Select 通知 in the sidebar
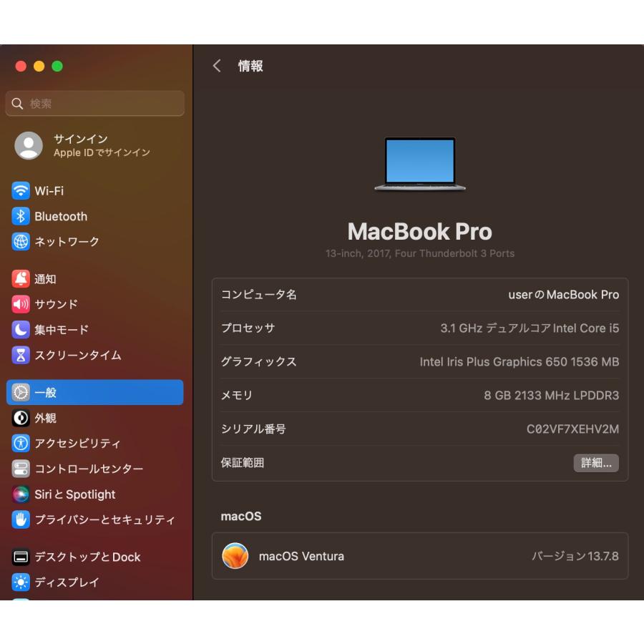 click(x=95, y=279)
